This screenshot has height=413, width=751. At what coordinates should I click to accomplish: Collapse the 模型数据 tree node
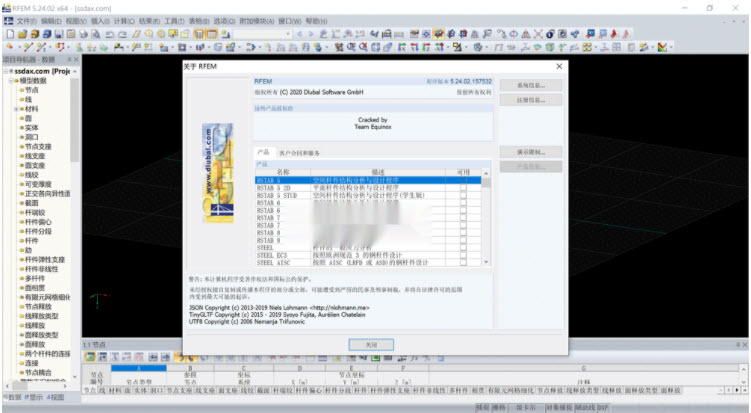[12, 80]
